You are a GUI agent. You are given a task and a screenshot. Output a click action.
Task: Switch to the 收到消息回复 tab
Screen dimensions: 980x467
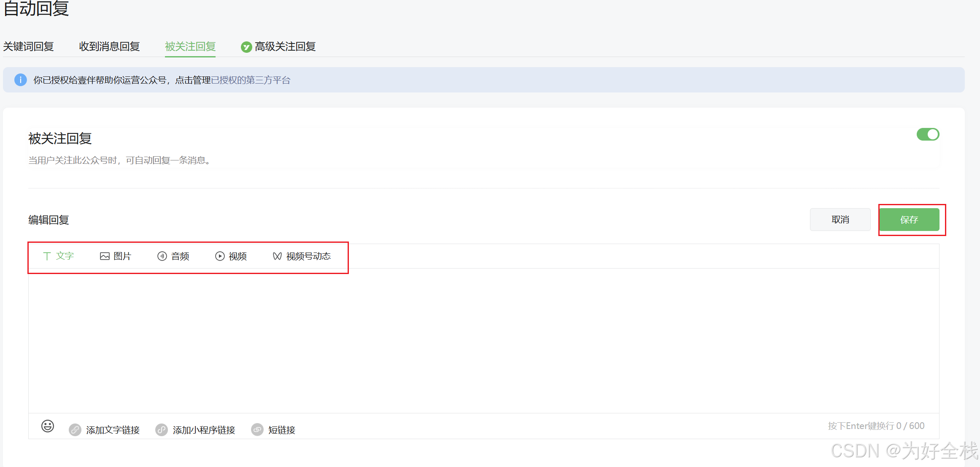coord(109,46)
